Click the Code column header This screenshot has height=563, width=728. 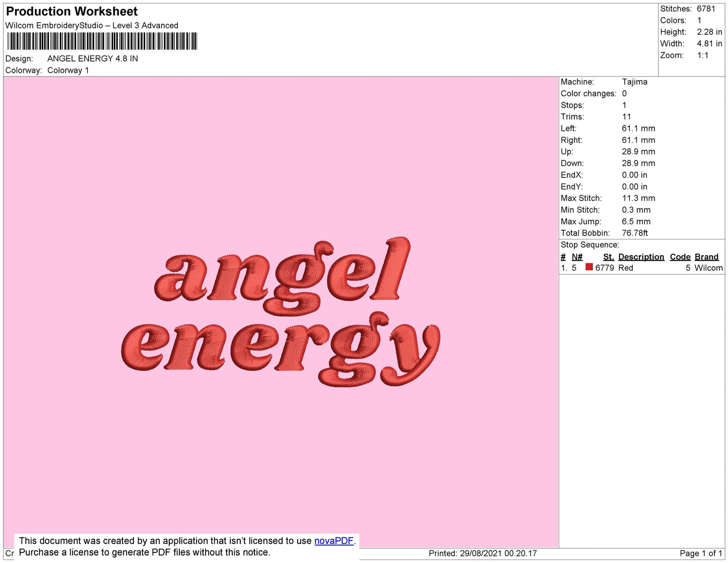point(680,257)
